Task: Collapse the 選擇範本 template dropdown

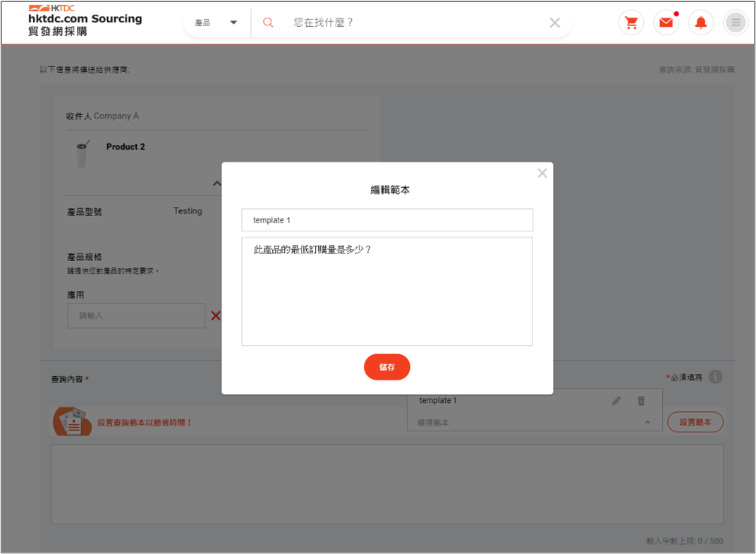Action: tap(647, 423)
